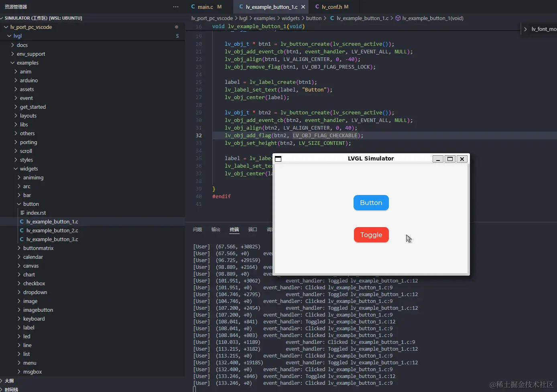Switch to the lv_conf.h tab

point(332,7)
